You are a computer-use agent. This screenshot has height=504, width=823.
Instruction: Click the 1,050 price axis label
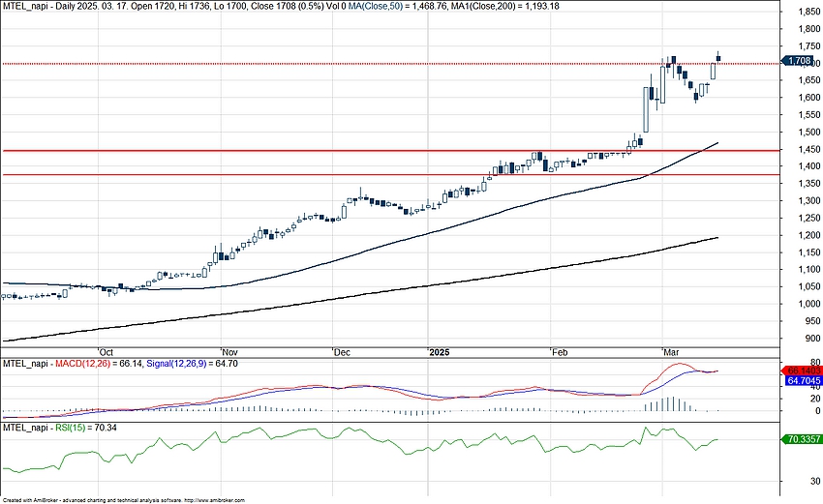808,287
